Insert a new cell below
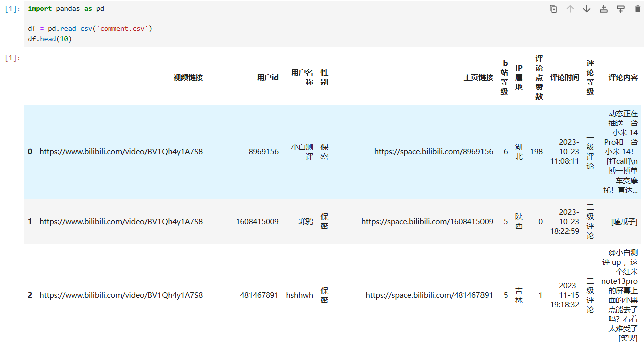 [621, 9]
